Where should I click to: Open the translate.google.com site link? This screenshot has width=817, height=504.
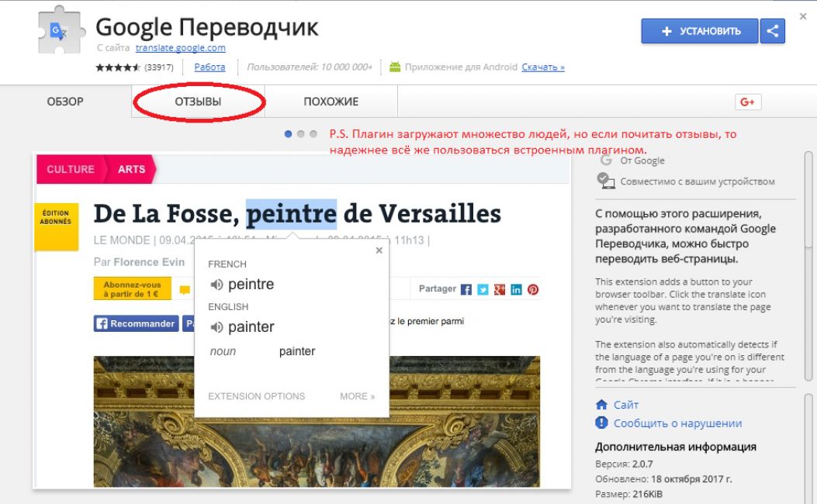[180, 48]
